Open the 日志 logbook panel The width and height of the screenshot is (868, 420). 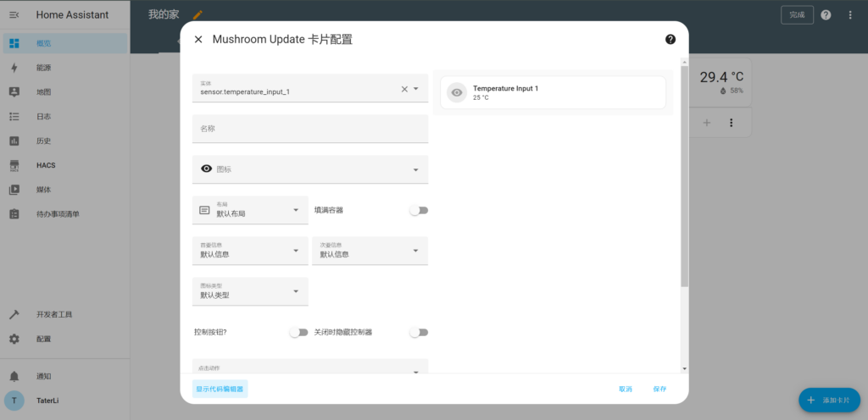coord(64,117)
